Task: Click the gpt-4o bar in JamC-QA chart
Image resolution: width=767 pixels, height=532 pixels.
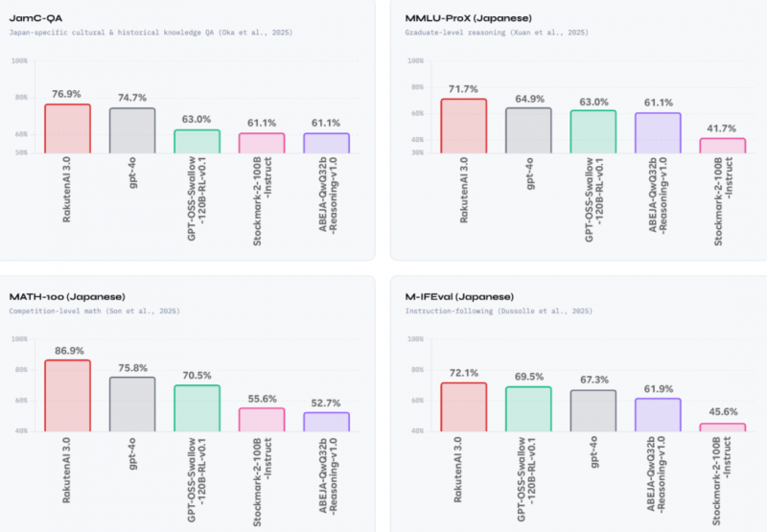Action: pos(132,130)
